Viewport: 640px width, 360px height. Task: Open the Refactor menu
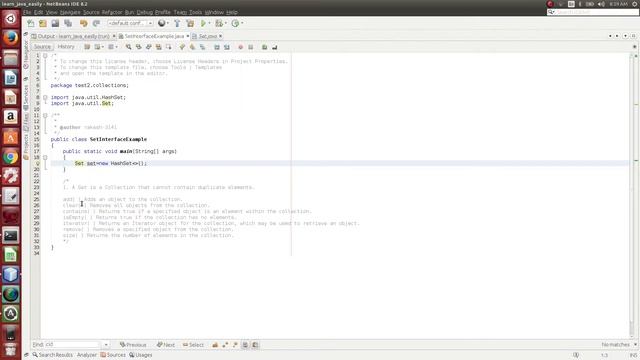(112, 12)
